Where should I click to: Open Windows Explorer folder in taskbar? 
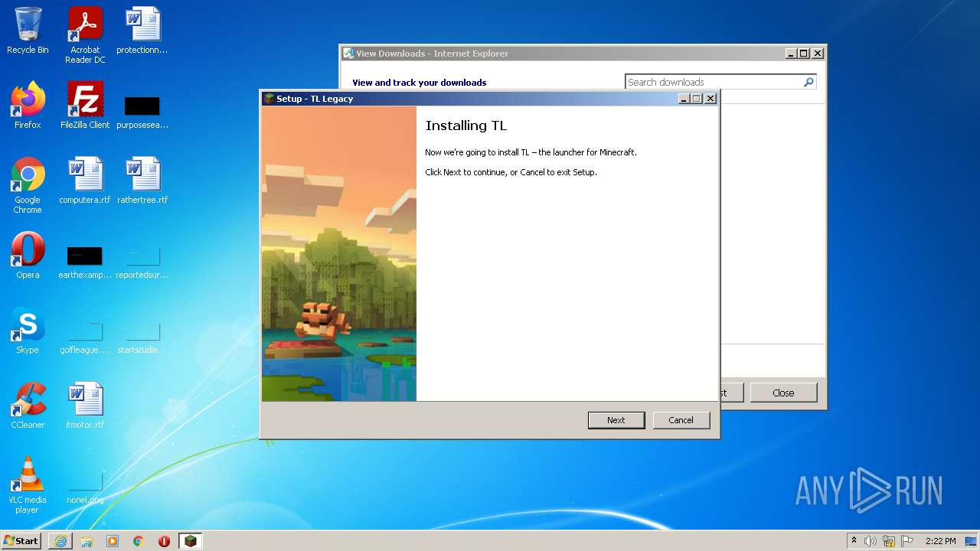(x=87, y=541)
